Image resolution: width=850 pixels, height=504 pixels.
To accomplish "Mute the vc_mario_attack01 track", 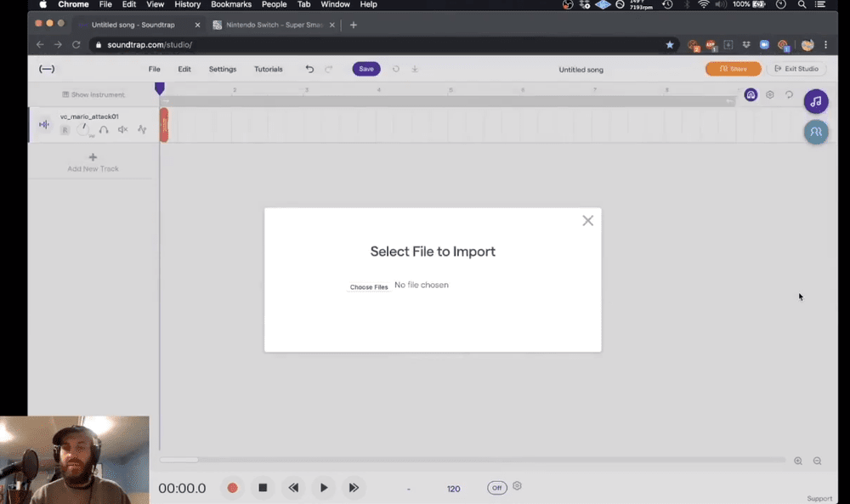I will click(x=122, y=129).
